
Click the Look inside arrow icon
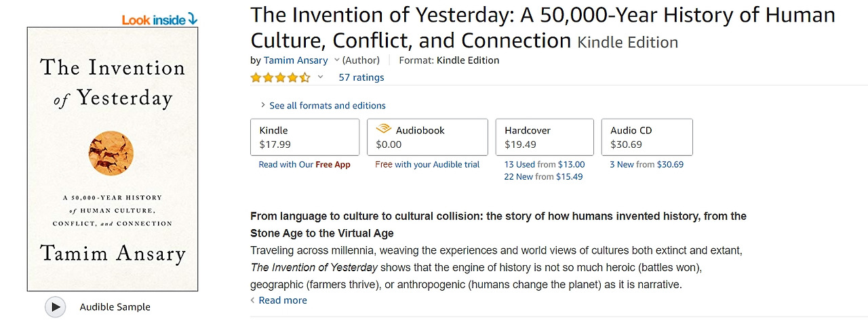193,19
